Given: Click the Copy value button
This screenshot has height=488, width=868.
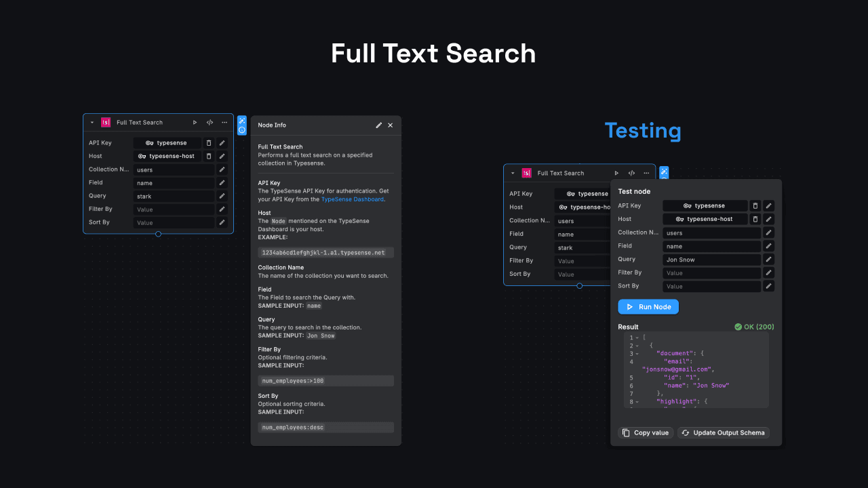Looking at the screenshot, I should (x=646, y=432).
